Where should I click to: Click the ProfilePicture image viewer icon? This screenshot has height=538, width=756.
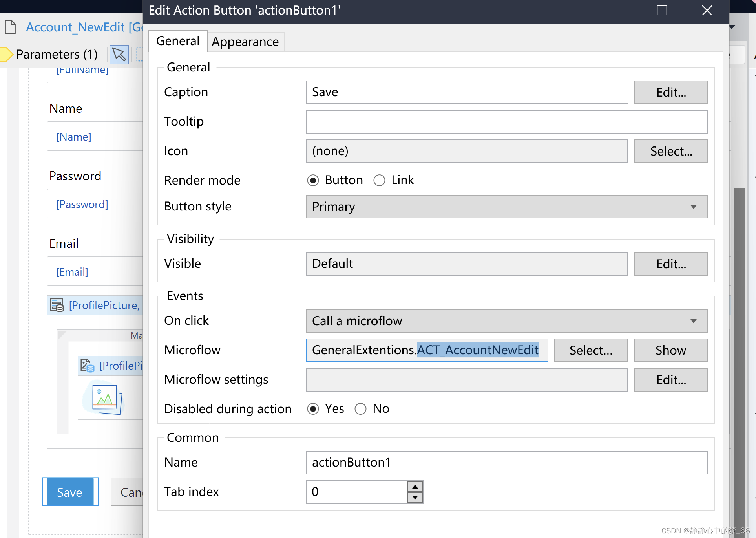coord(87,366)
